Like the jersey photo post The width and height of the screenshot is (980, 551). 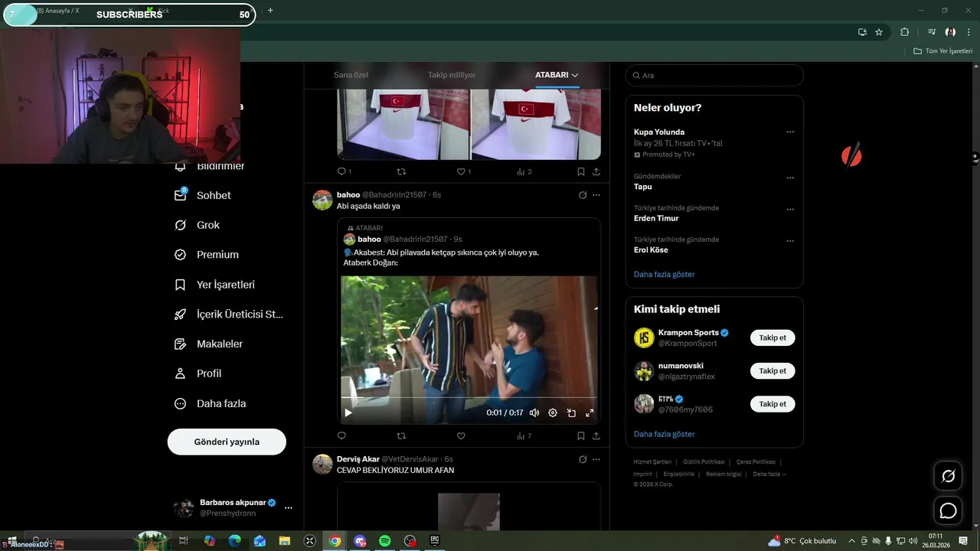pyautogui.click(x=463, y=171)
